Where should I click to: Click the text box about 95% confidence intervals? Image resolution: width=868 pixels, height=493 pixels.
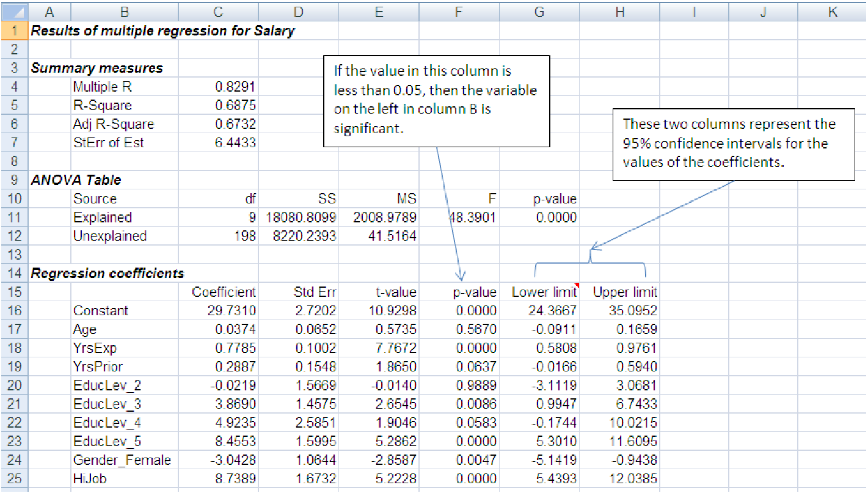tap(734, 144)
